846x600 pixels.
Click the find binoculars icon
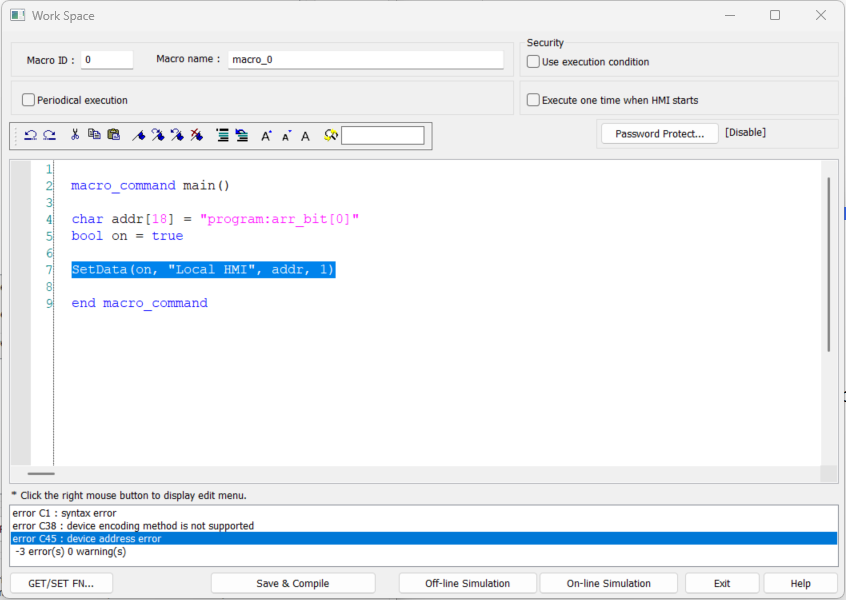click(331, 135)
